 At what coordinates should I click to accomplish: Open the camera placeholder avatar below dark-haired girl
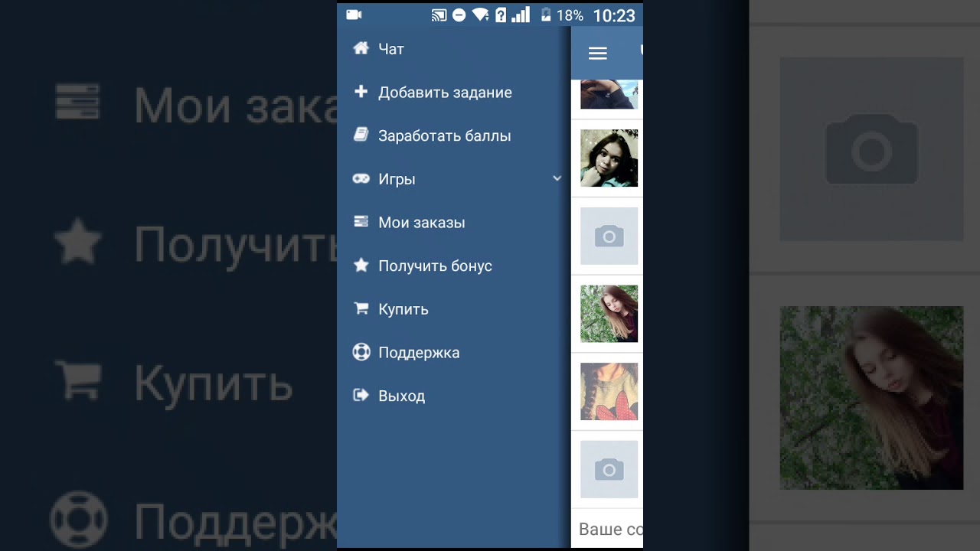tap(609, 236)
